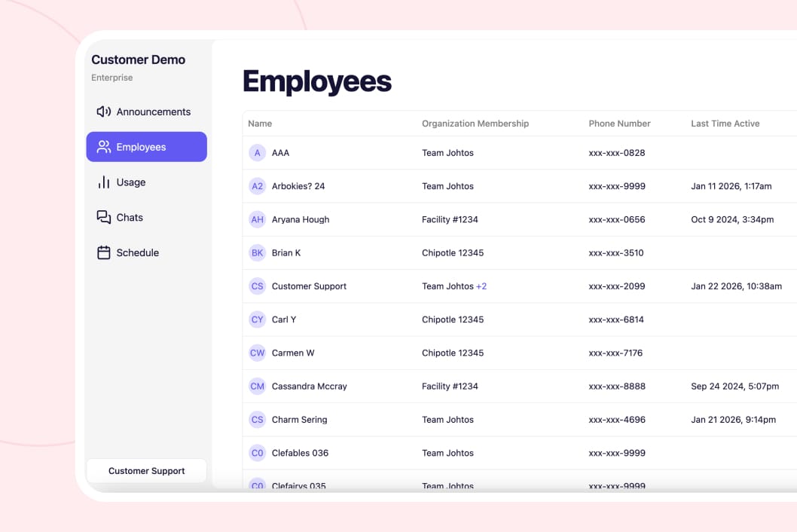Click Team Johtos for AAA

coord(447,152)
